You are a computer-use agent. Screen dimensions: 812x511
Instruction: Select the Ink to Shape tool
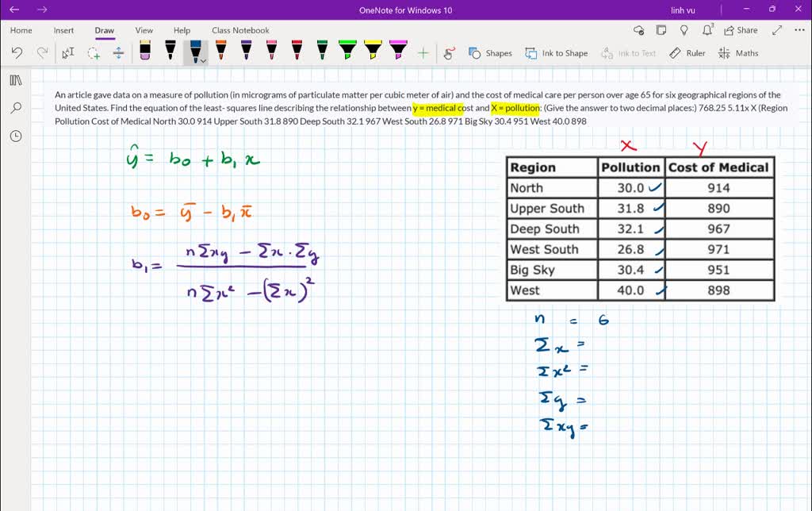click(x=556, y=53)
